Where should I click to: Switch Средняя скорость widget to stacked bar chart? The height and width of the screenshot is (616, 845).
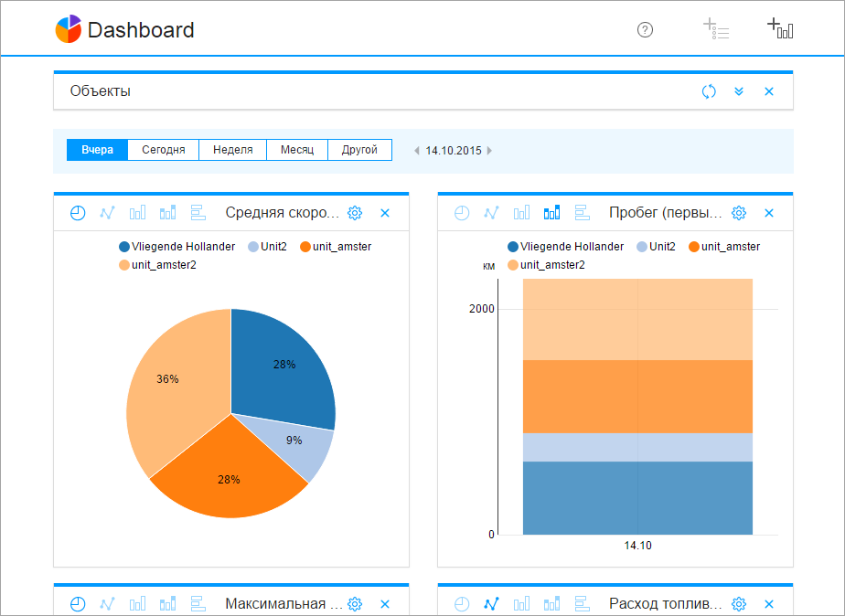(x=167, y=213)
